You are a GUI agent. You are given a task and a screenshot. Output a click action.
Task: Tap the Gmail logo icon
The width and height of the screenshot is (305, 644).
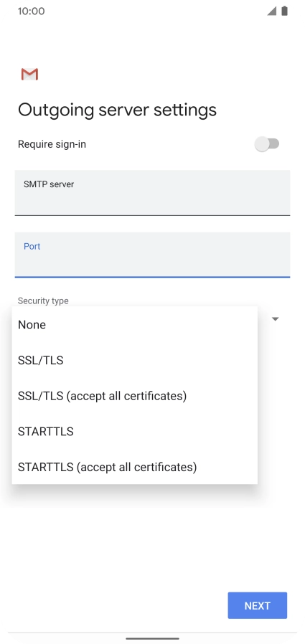29,75
